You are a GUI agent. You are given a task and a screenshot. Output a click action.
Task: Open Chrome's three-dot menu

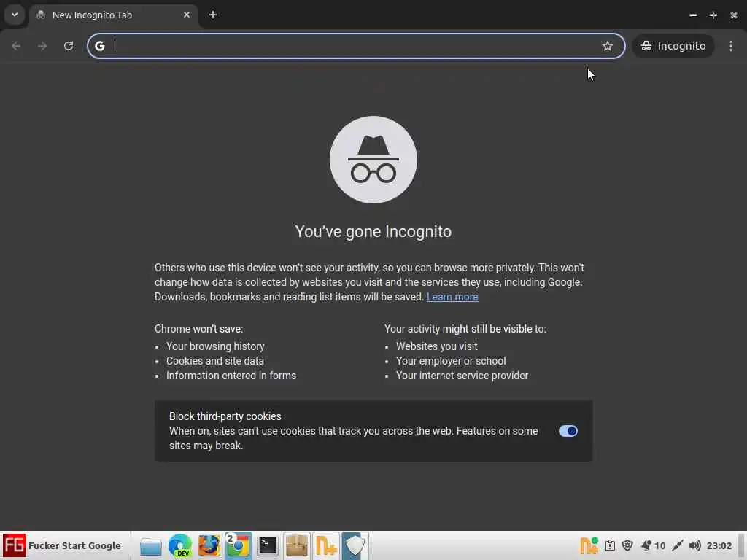(x=731, y=46)
